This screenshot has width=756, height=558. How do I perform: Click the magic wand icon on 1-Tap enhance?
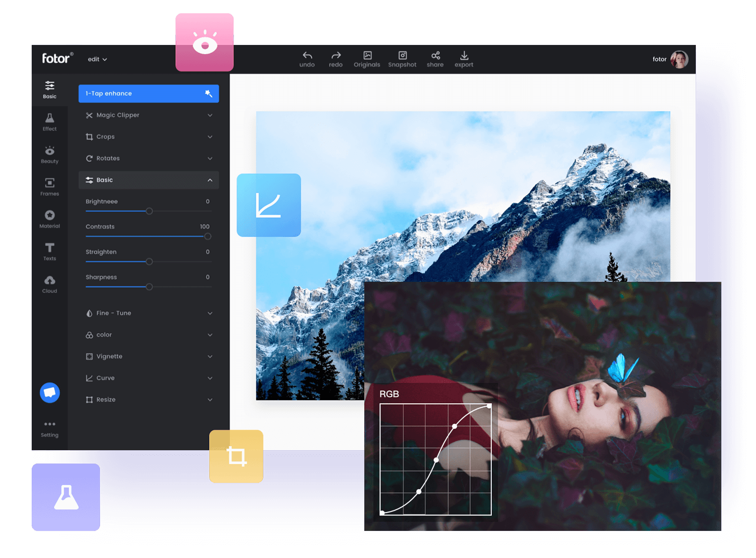(208, 94)
